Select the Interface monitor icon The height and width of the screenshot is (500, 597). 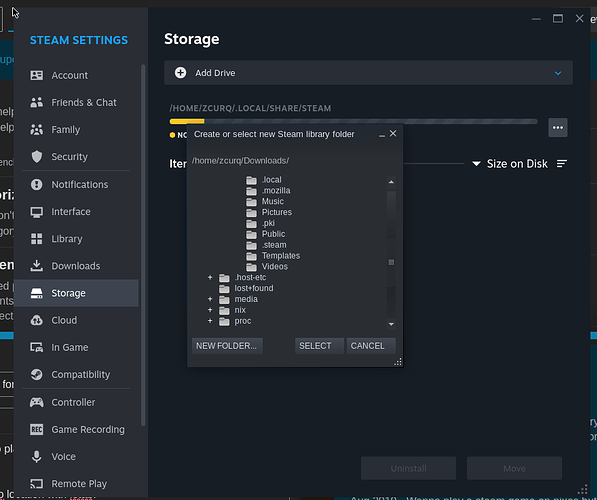click(x=37, y=212)
